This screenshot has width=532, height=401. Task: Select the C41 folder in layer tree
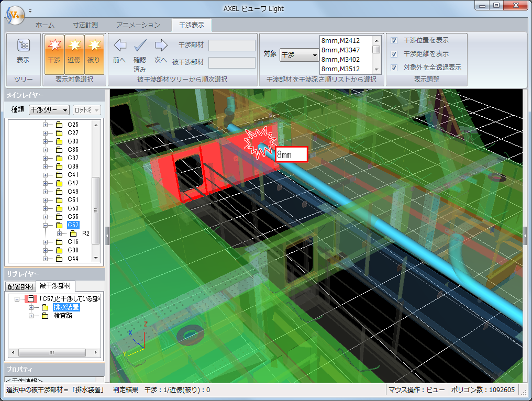tap(73, 175)
